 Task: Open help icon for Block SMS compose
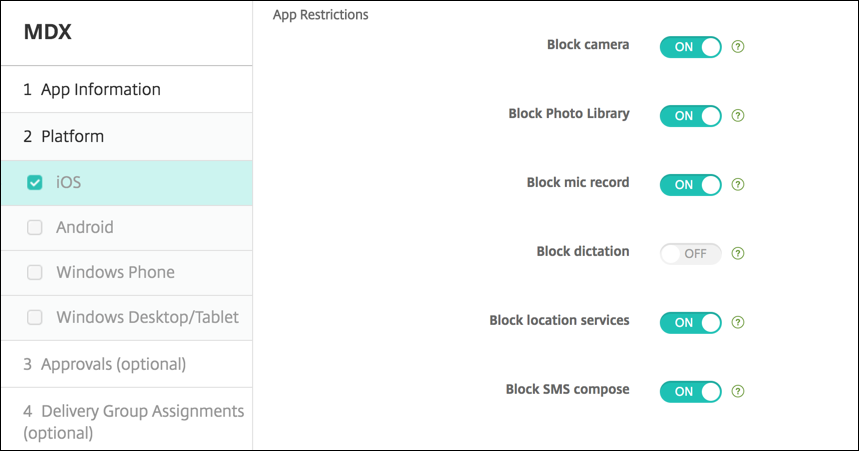pos(739,391)
